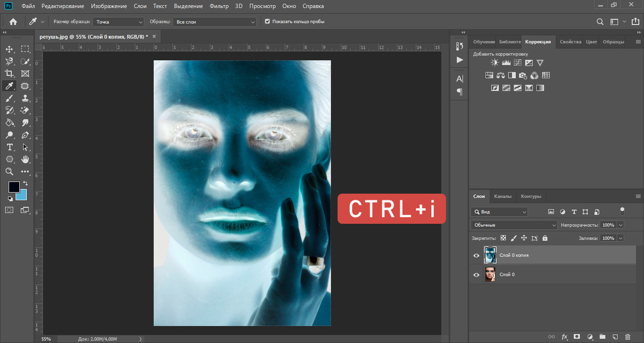Hide the 'Слой 0 копия' layer

pyautogui.click(x=476, y=256)
